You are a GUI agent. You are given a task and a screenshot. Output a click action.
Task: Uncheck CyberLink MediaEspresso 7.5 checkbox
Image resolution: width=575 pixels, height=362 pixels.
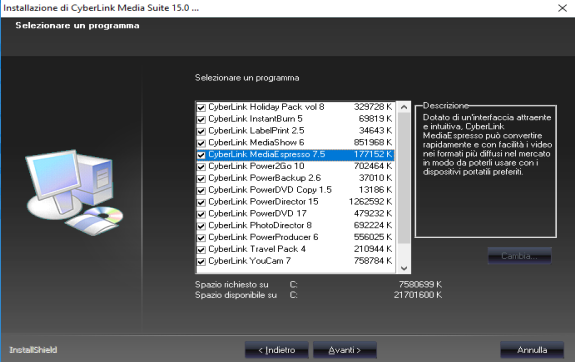201,155
